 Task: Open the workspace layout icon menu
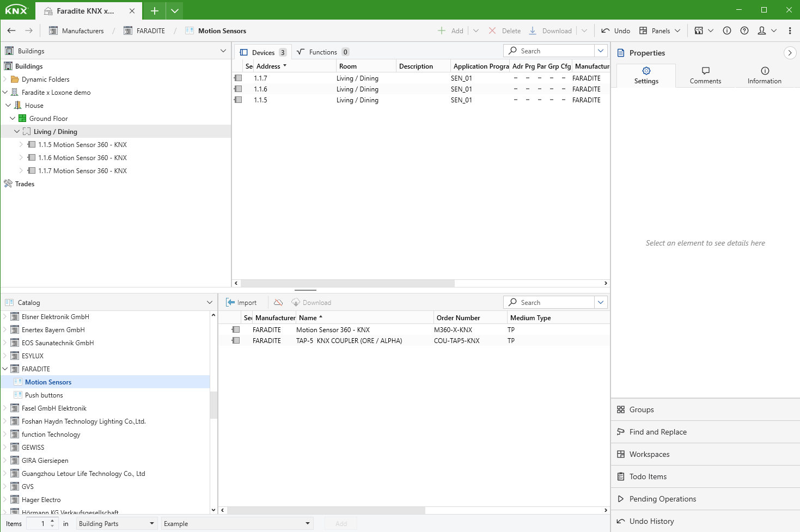(704, 30)
